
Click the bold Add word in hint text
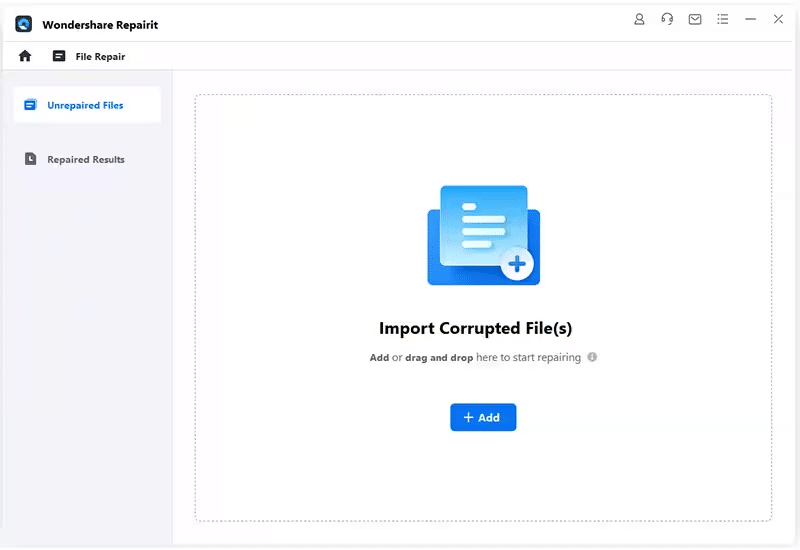(379, 358)
